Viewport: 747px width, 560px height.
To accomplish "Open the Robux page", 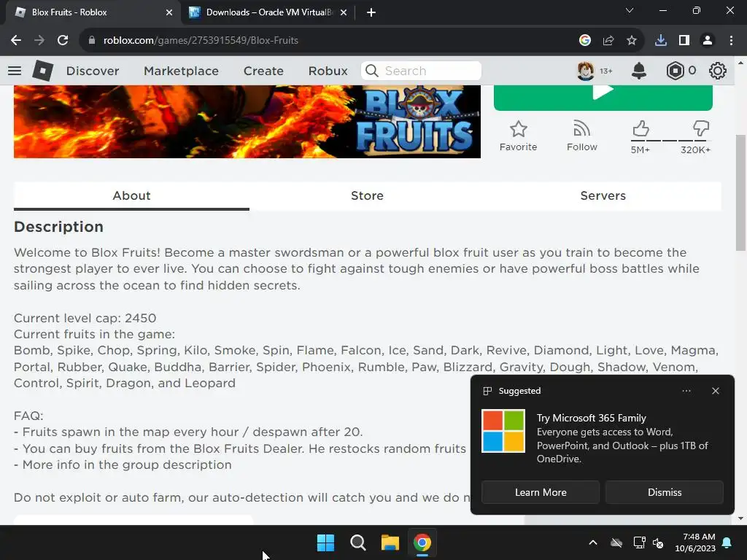I will [x=328, y=71].
